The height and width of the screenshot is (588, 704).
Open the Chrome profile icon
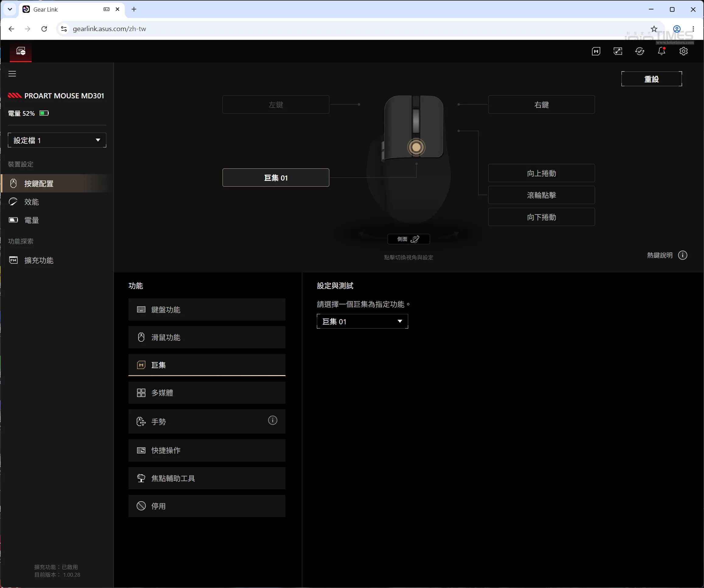tap(677, 29)
